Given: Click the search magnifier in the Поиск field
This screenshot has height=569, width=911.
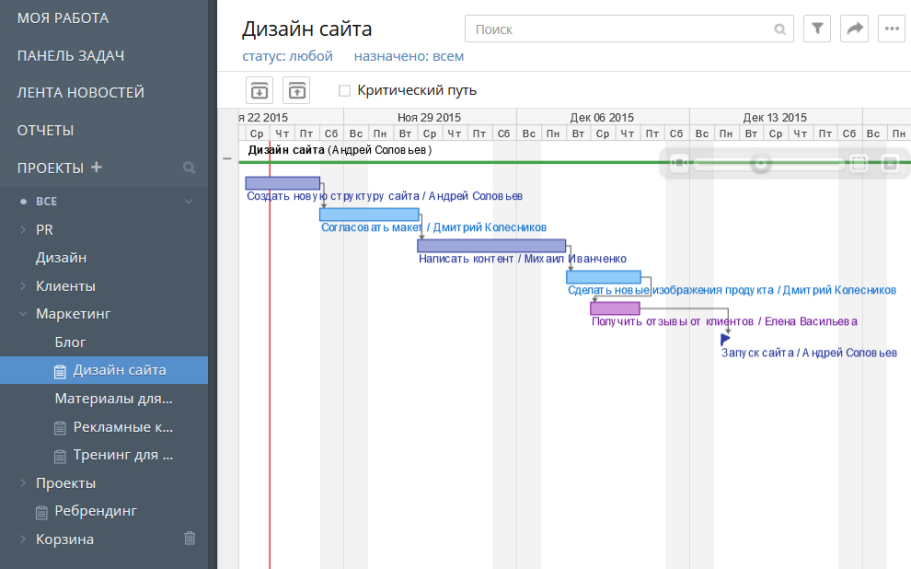Looking at the screenshot, I should (x=780, y=29).
